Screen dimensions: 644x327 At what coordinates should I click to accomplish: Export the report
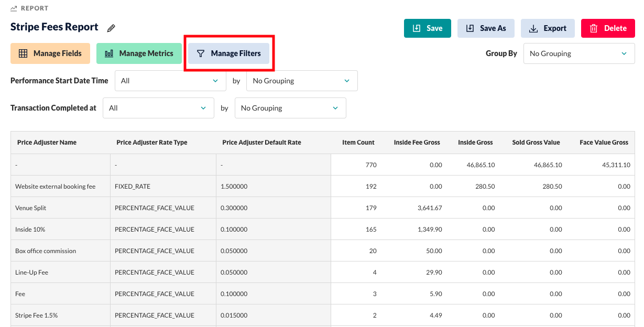(548, 28)
